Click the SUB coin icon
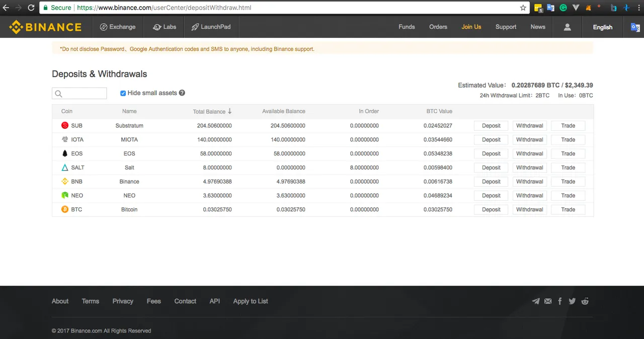Image resolution: width=644 pixels, height=339 pixels. click(65, 125)
